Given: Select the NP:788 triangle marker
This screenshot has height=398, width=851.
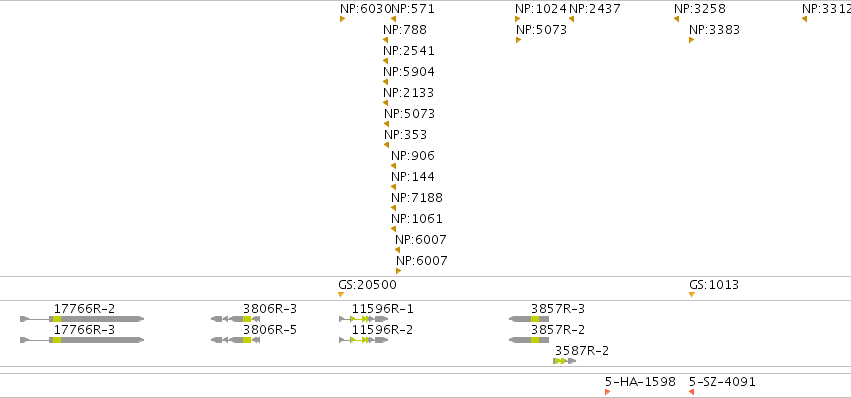Looking at the screenshot, I should coord(385,40).
